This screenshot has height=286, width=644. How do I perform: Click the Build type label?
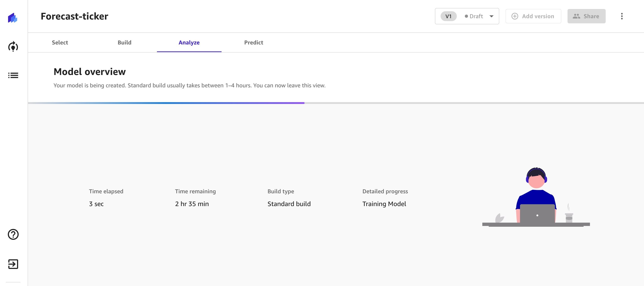pyautogui.click(x=281, y=191)
